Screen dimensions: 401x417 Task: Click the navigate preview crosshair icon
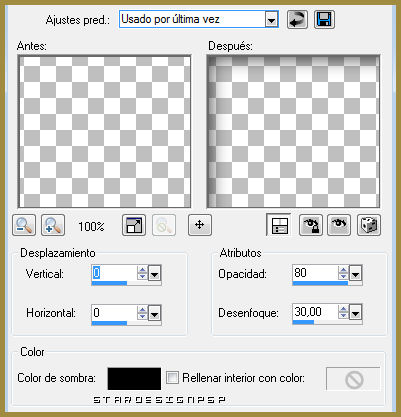(x=200, y=226)
